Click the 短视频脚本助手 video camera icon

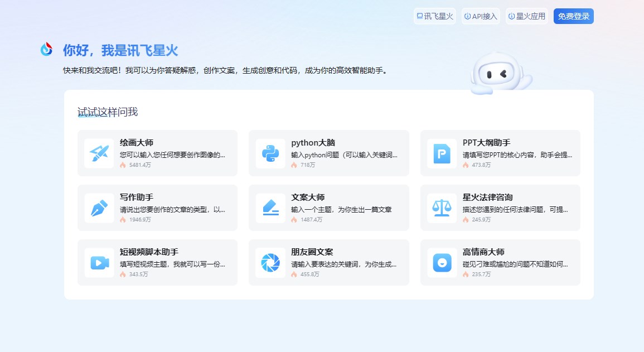pos(99,262)
